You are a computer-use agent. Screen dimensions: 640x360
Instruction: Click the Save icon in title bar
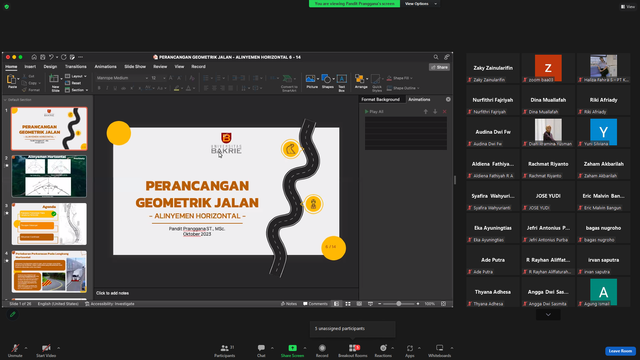coord(42,57)
